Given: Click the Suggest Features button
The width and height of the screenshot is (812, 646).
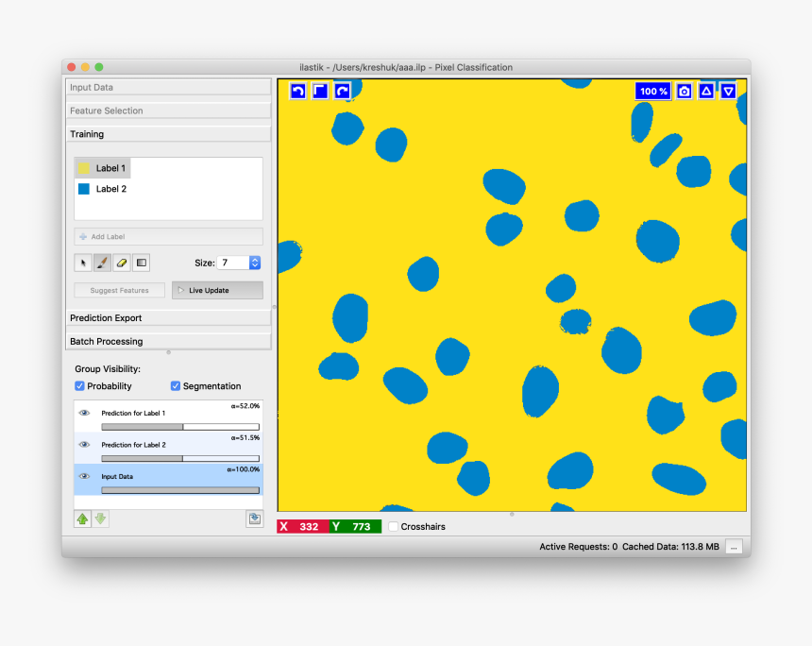Looking at the screenshot, I should pos(119,290).
